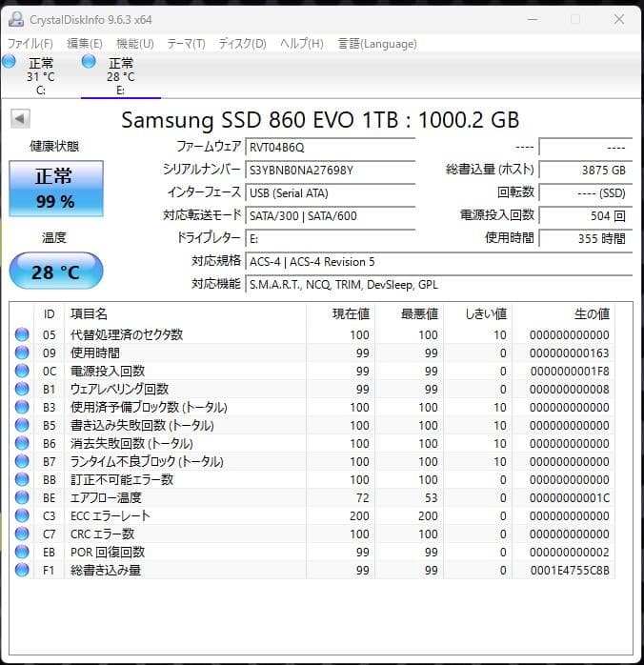This screenshot has width=644, height=665.
Task: Click the blue status orb for drive C:
Action: (9, 62)
